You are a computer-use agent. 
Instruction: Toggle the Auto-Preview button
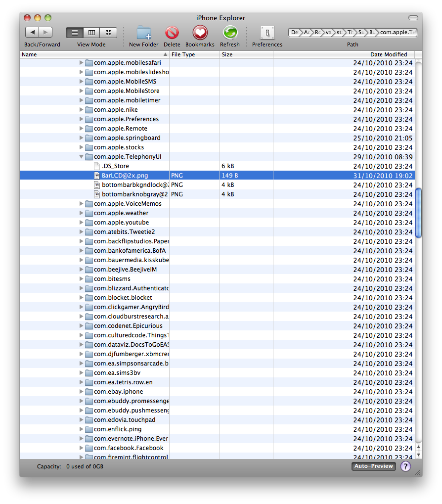[373, 466]
